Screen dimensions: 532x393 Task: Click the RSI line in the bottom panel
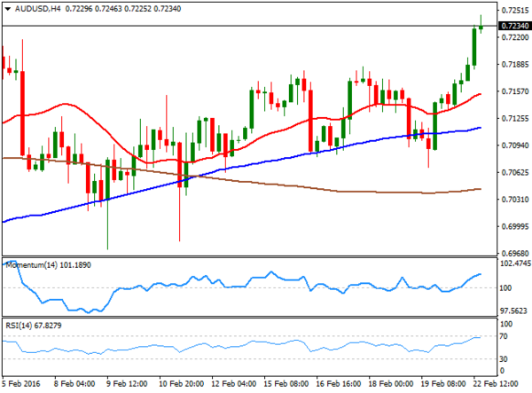[x=266, y=342]
